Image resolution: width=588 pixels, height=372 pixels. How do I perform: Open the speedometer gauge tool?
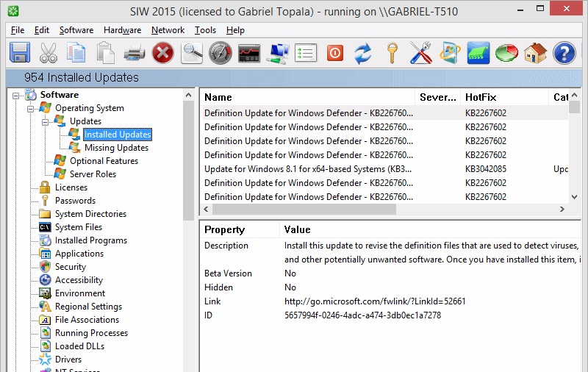pos(220,53)
